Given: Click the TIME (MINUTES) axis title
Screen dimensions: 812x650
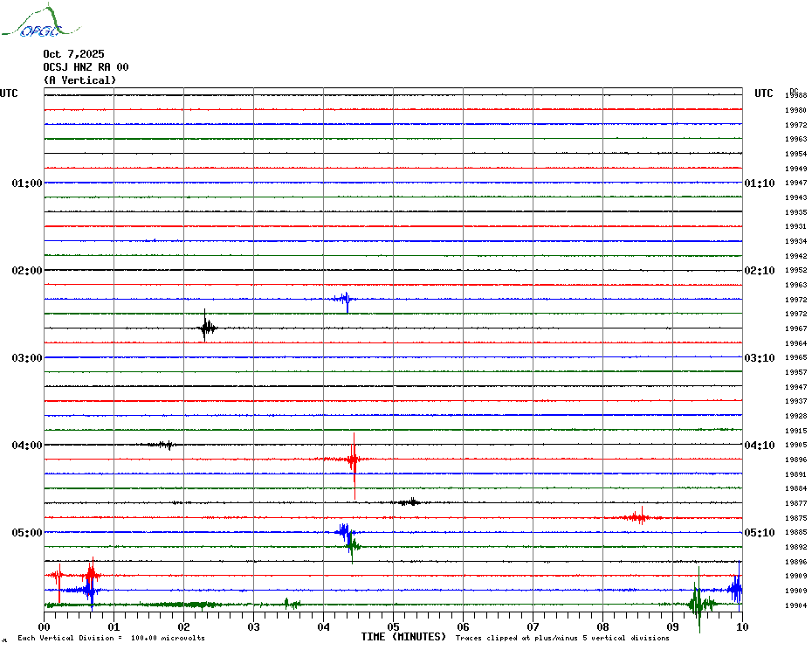Looking at the screenshot, I should tap(403, 637).
